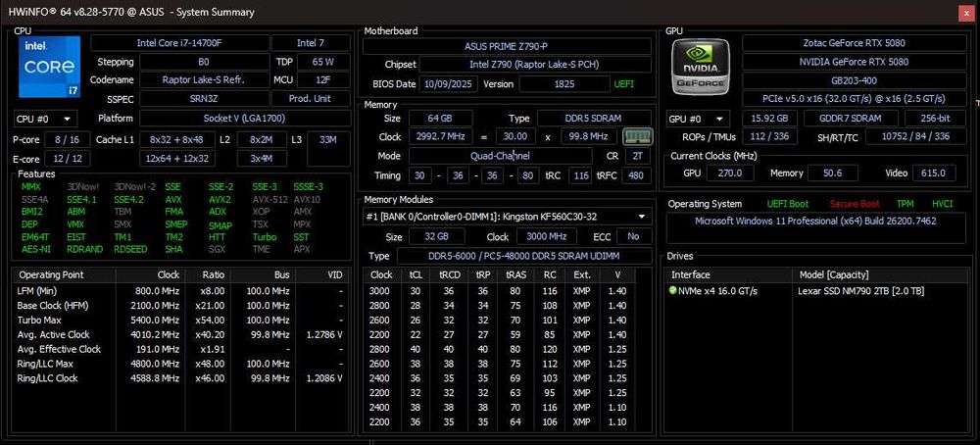Click the L3 cache 33M value
Image resolution: width=980 pixels, height=445 pixels.
pyautogui.click(x=328, y=140)
